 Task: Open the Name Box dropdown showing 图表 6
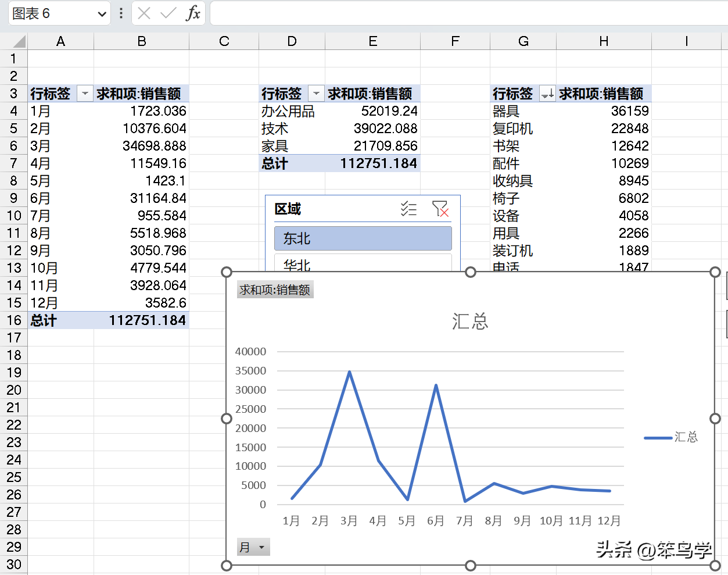(x=102, y=14)
